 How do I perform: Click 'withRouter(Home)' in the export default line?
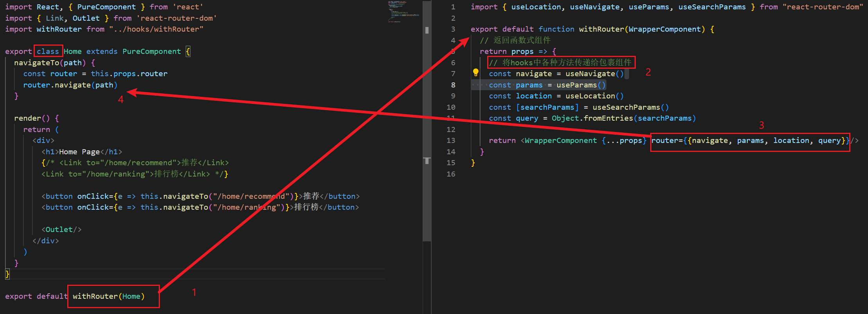pyautogui.click(x=109, y=296)
